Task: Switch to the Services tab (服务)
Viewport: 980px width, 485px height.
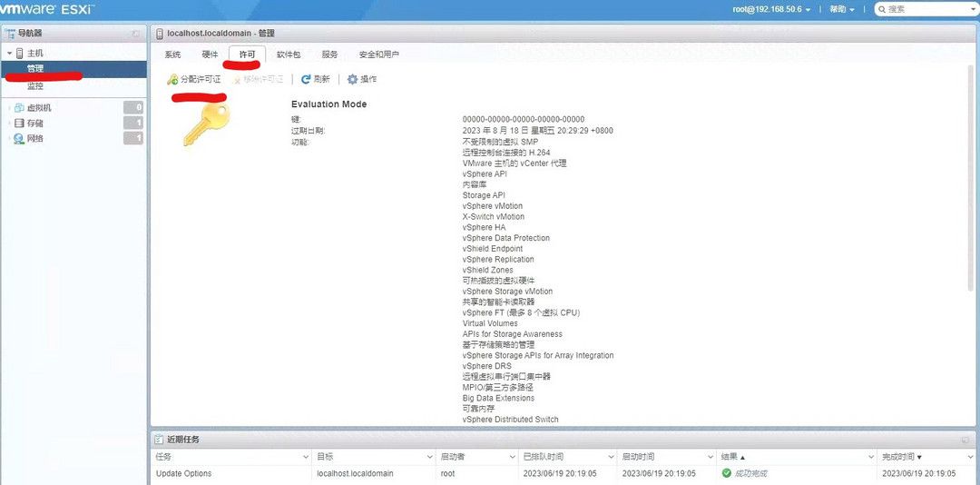Action: point(329,54)
